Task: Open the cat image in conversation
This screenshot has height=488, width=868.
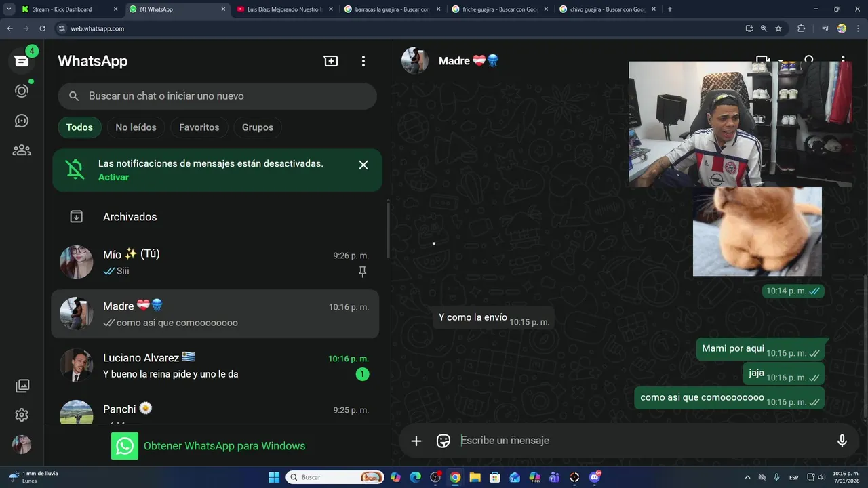Action: [x=757, y=231]
